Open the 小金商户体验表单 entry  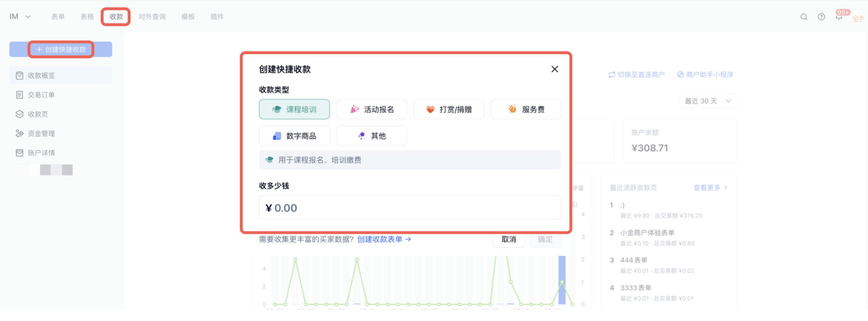647,233
